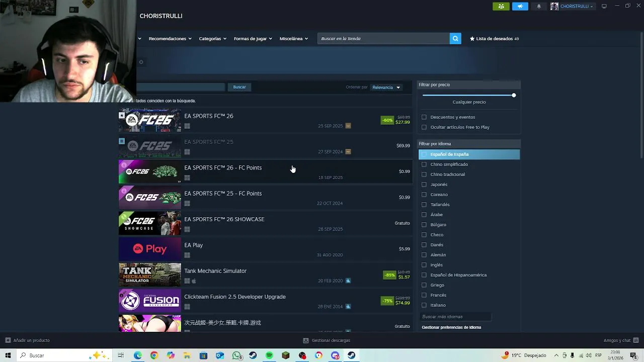Enable Descuentos y eventos checkbox
644x362 pixels.
[424, 117]
